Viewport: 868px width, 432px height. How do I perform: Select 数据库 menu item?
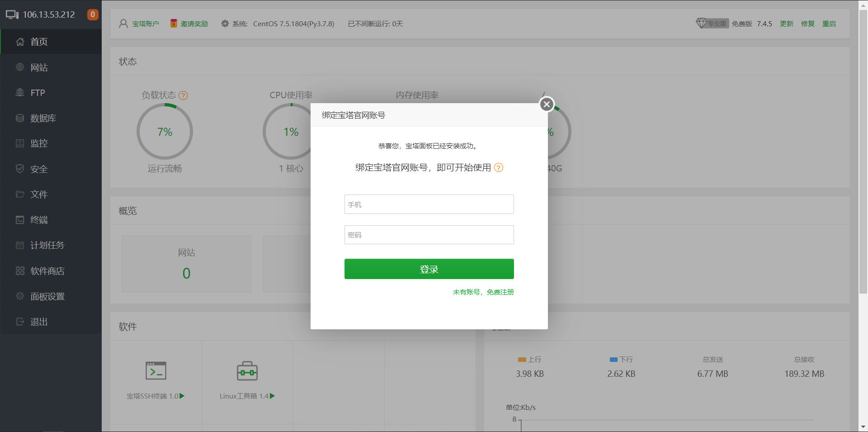pos(51,118)
